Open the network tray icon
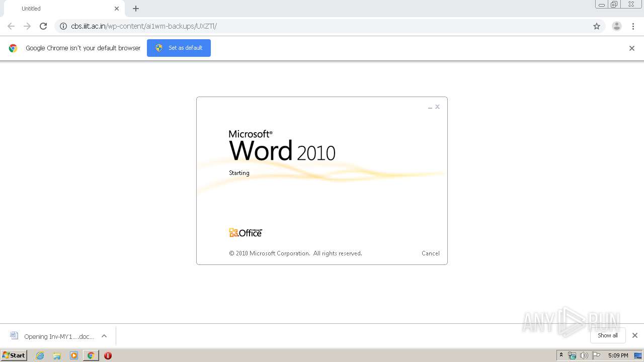The image size is (644, 362). [x=572, y=355]
